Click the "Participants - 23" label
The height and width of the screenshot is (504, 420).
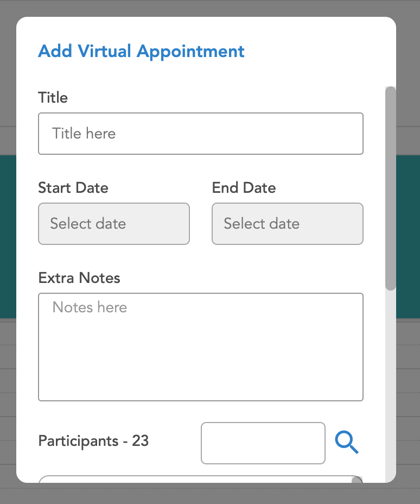[x=93, y=440]
